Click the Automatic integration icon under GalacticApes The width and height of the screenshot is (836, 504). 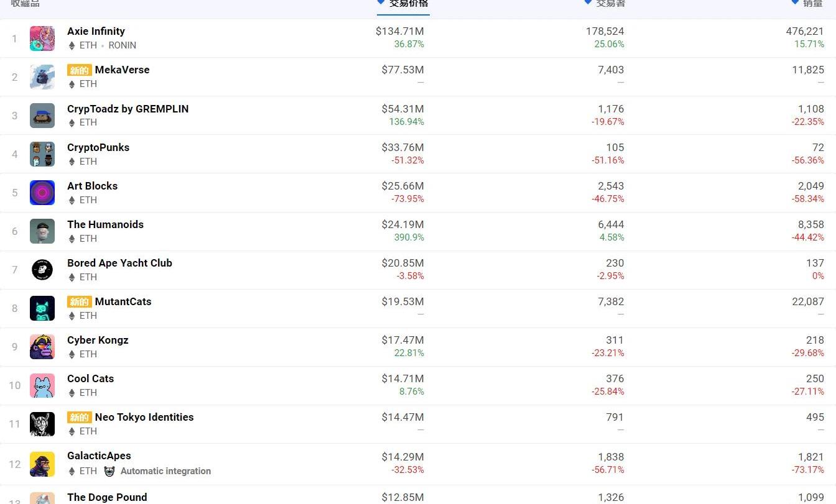(x=109, y=471)
